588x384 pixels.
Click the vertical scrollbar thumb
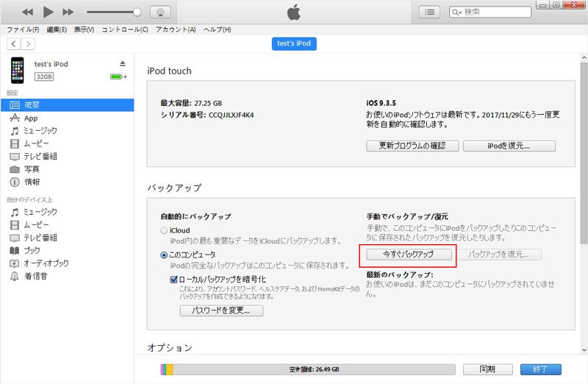point(584,153)
